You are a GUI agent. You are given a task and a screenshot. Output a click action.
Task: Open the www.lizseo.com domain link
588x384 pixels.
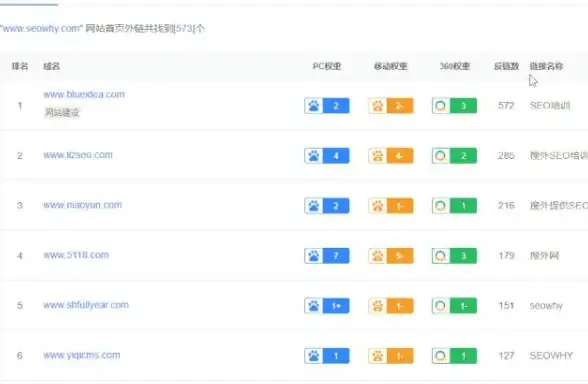pos(78,155)
